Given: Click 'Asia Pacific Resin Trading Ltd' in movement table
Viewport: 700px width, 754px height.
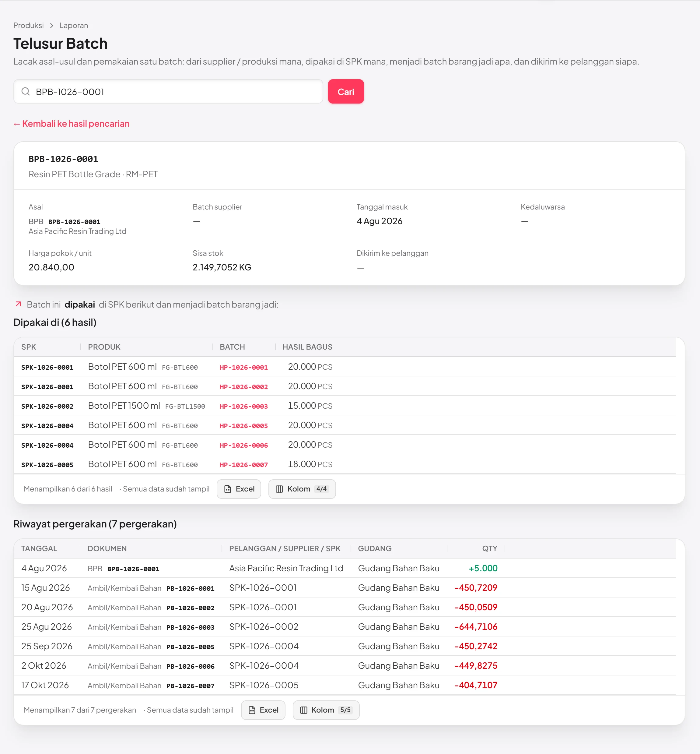Looking at the screenshot, I should click(286, 568).
